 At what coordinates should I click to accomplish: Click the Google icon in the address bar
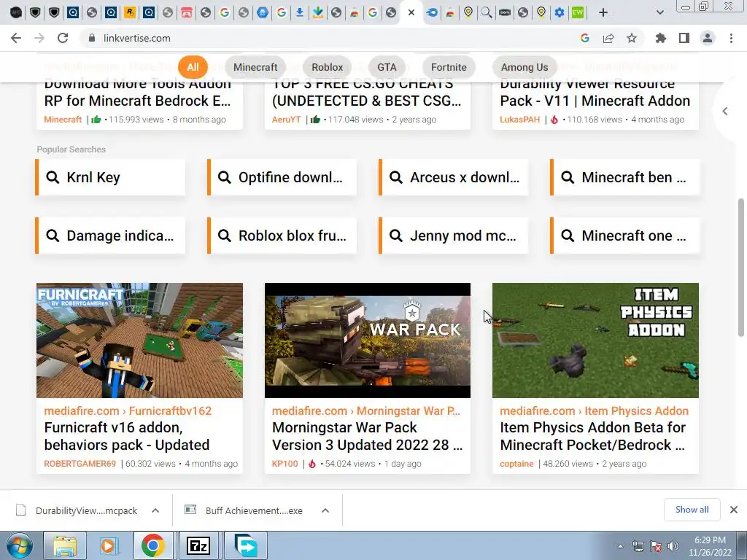(585, 38)
